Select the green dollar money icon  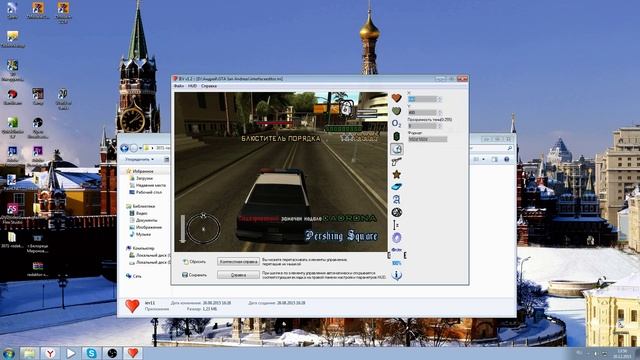pyautogui.click(x=396, y=136)
